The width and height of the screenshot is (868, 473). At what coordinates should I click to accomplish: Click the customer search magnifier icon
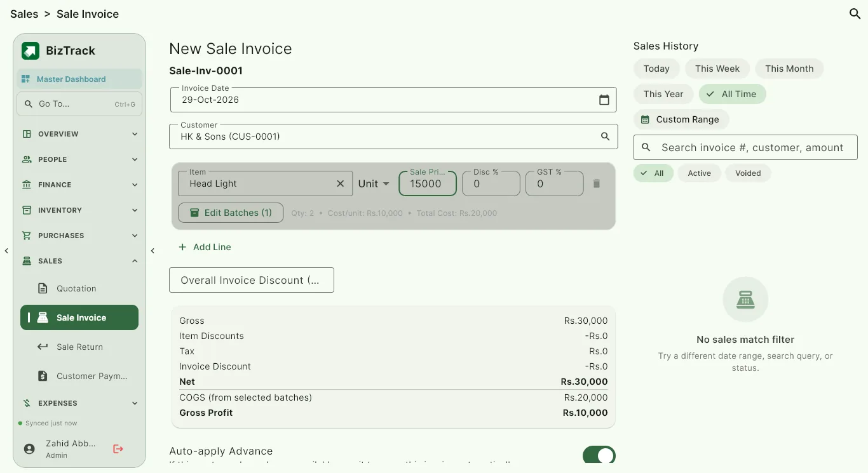tap(605, 137)
